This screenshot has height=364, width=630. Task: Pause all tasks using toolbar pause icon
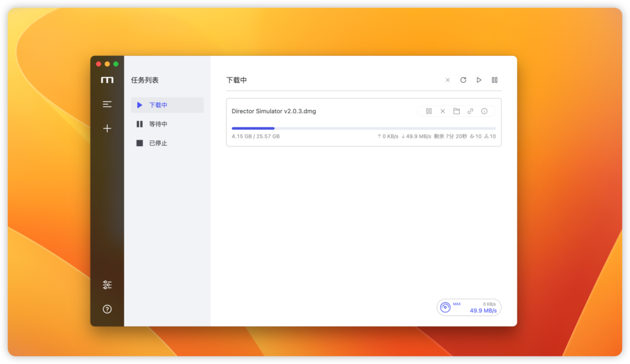495,80
